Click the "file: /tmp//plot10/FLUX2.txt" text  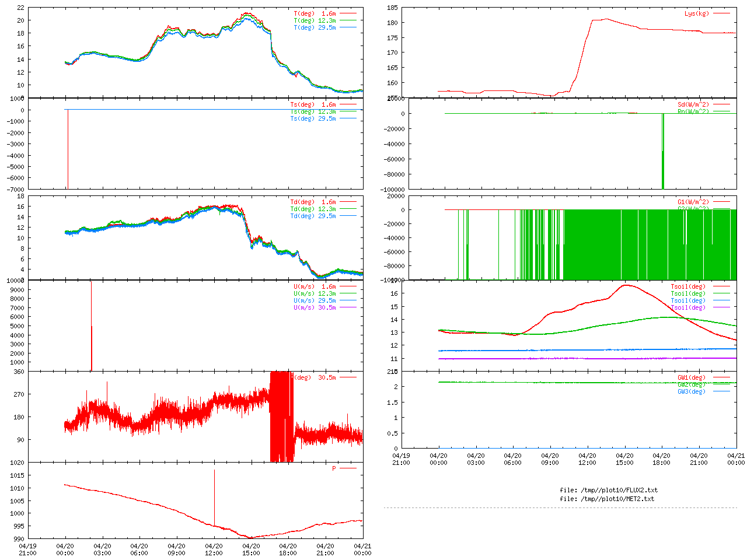(x=609, y=490)
